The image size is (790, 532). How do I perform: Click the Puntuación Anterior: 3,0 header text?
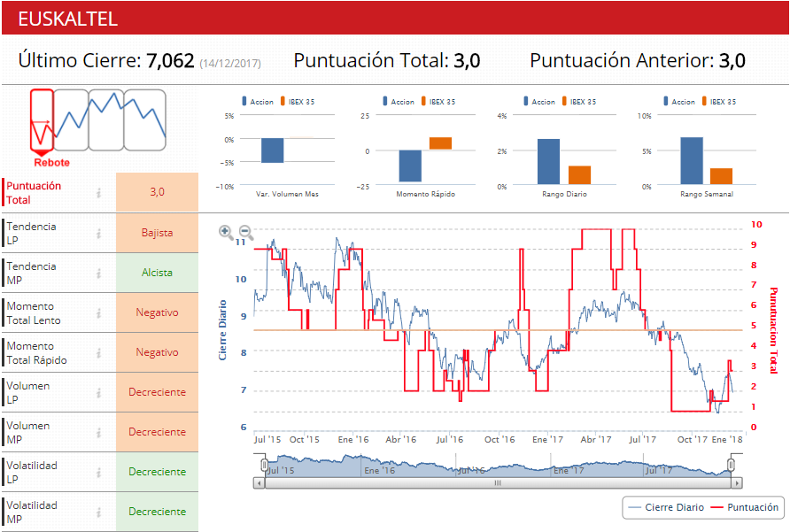point(638,61)
